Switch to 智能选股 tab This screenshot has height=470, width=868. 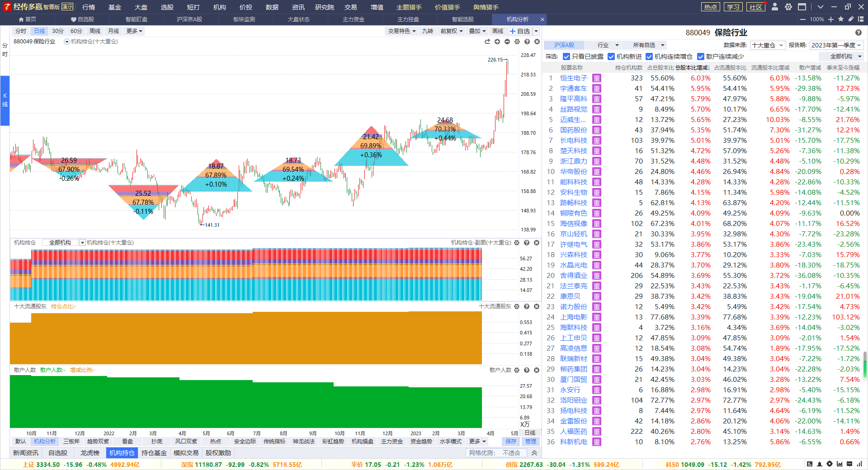pyautogui.click(x=463, y=19)
